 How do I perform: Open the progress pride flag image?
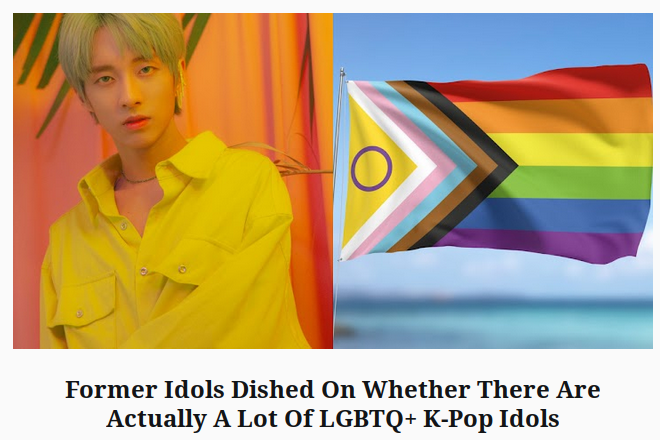(x=493, y=181)
